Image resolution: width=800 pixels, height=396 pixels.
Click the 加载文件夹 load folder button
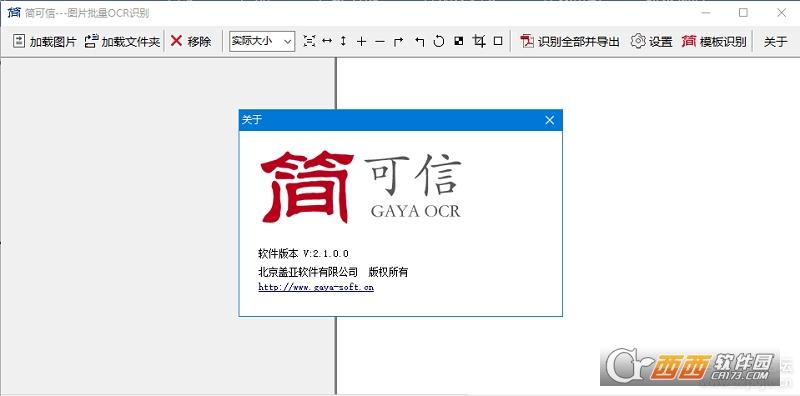click(x=122, y=41)
